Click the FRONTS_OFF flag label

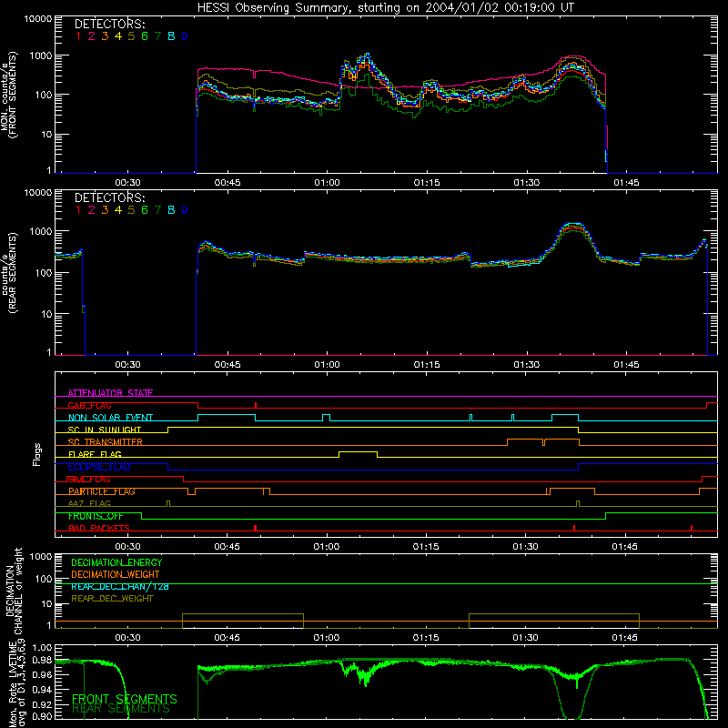(96, 516)
